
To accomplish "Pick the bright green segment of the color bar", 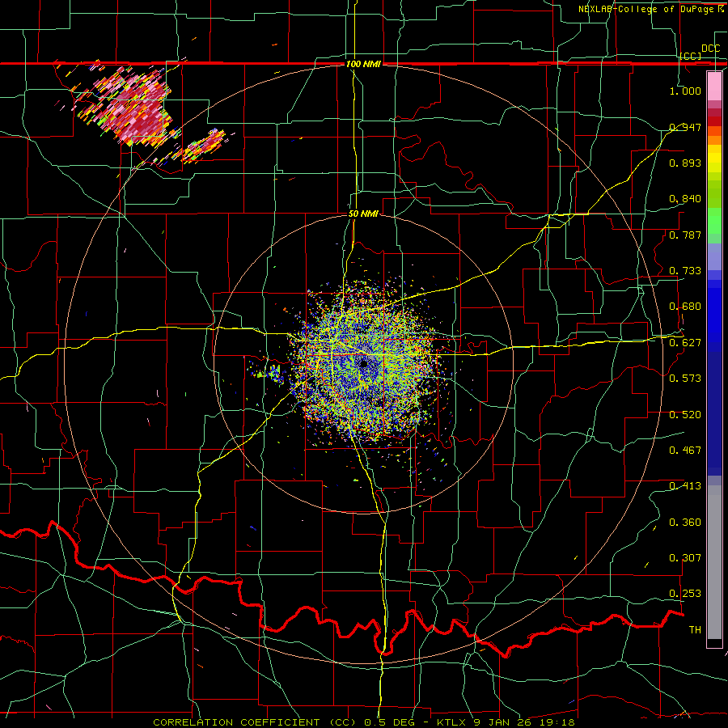I will tap(714, 221).
